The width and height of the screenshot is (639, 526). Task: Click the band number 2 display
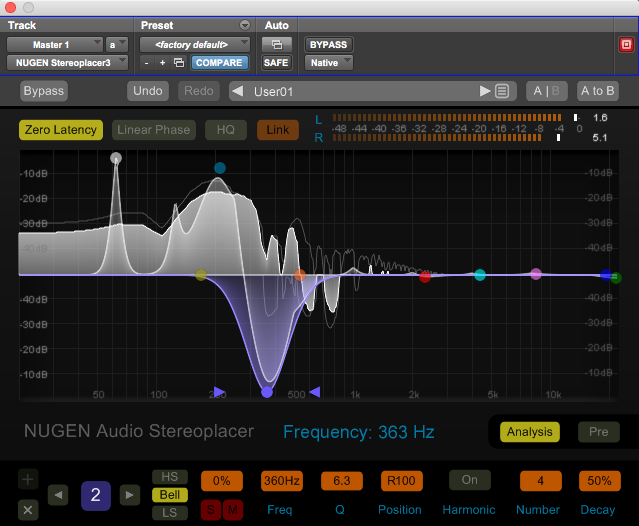[x=96, y=495]
